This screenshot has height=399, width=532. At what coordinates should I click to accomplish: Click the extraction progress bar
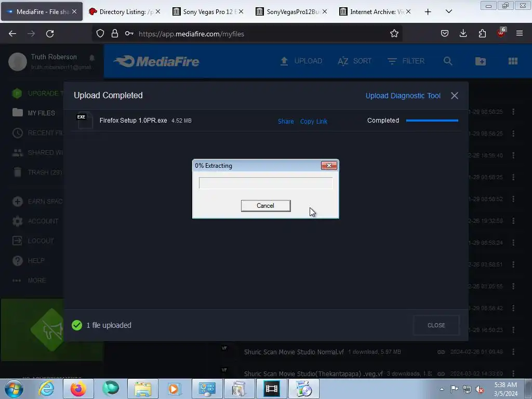coord(265,183)
